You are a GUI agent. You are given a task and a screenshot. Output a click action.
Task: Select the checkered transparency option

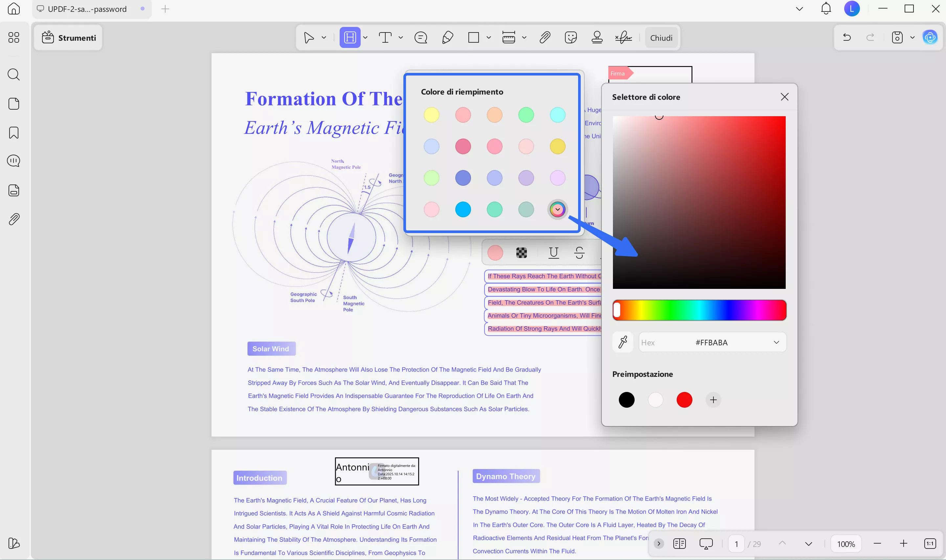coord(521,252)
